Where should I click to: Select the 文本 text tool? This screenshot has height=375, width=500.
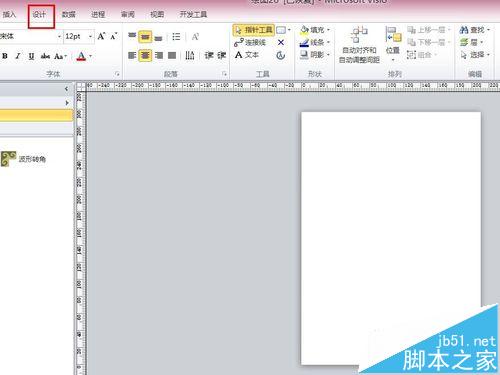point(247,55)
